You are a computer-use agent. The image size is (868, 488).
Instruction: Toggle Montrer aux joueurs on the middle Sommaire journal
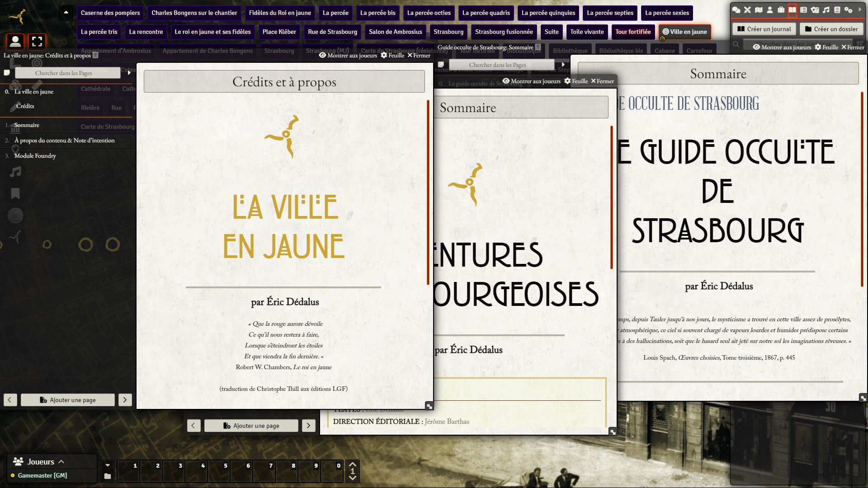click(531, 81)
